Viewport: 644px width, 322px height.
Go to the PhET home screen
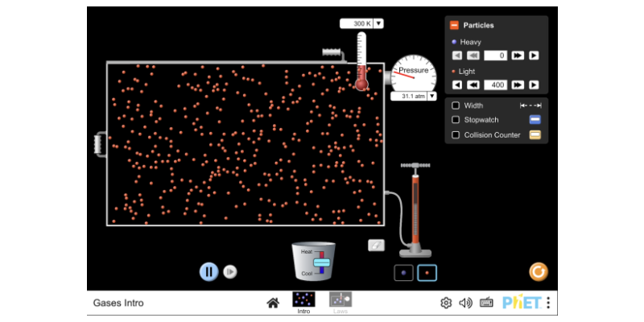point(273,303)
